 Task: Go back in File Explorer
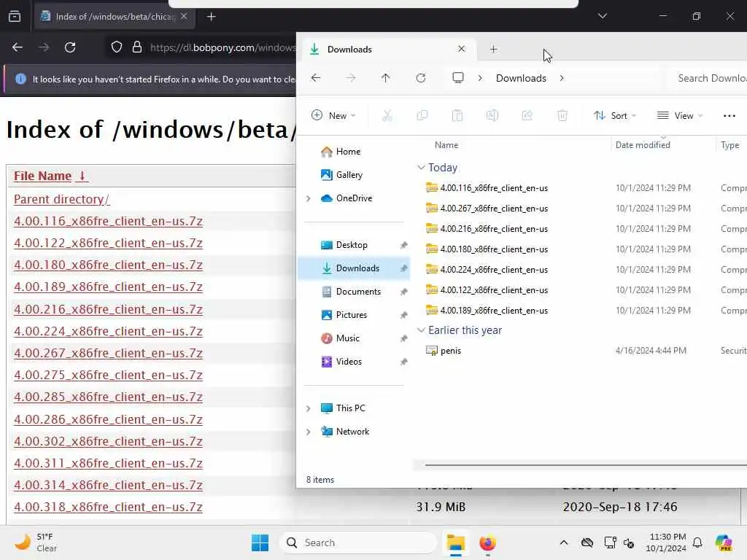(x=316, y=77)
